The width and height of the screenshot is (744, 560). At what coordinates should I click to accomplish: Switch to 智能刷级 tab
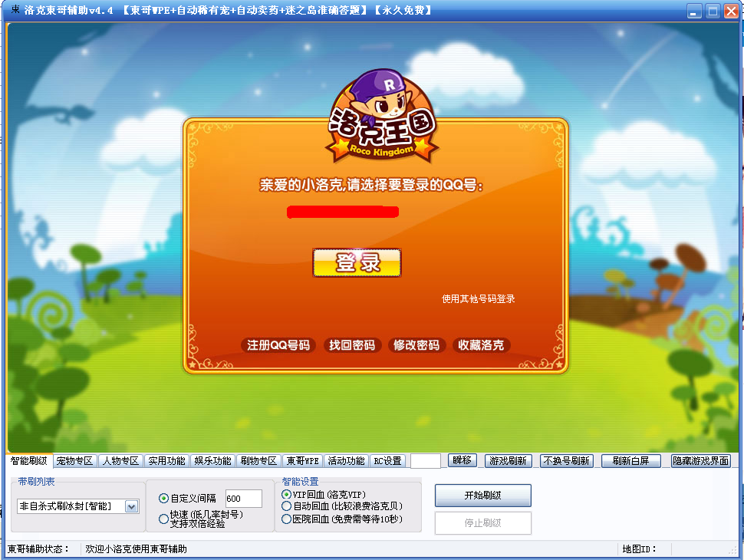point(29,461)
